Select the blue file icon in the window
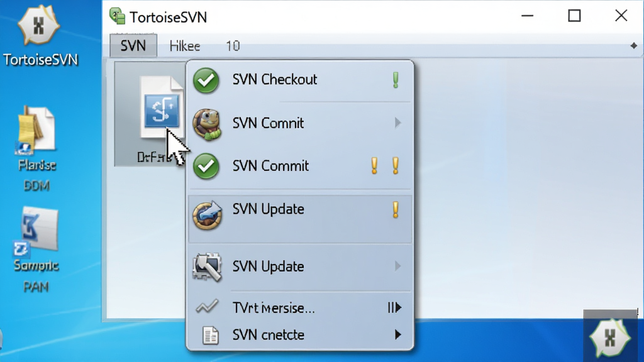Viewport: 644px width, 362px height. pyautogui.click(x=161, y=107)
